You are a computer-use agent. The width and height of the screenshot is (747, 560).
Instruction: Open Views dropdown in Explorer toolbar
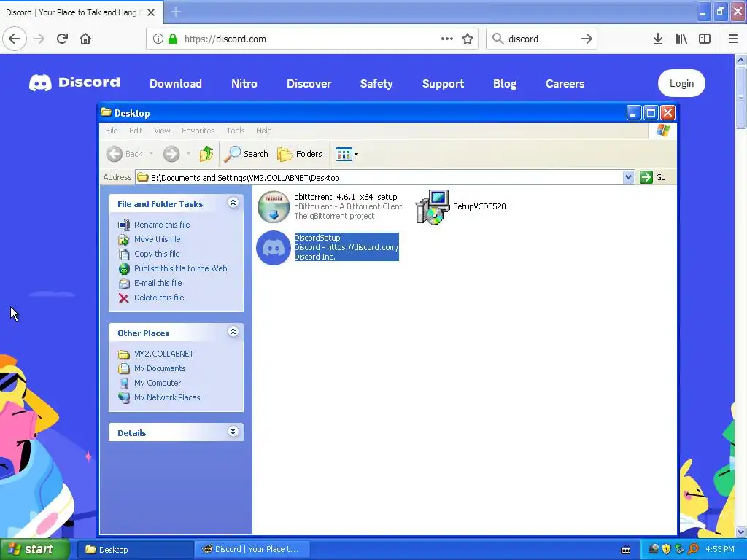(347, 154)
